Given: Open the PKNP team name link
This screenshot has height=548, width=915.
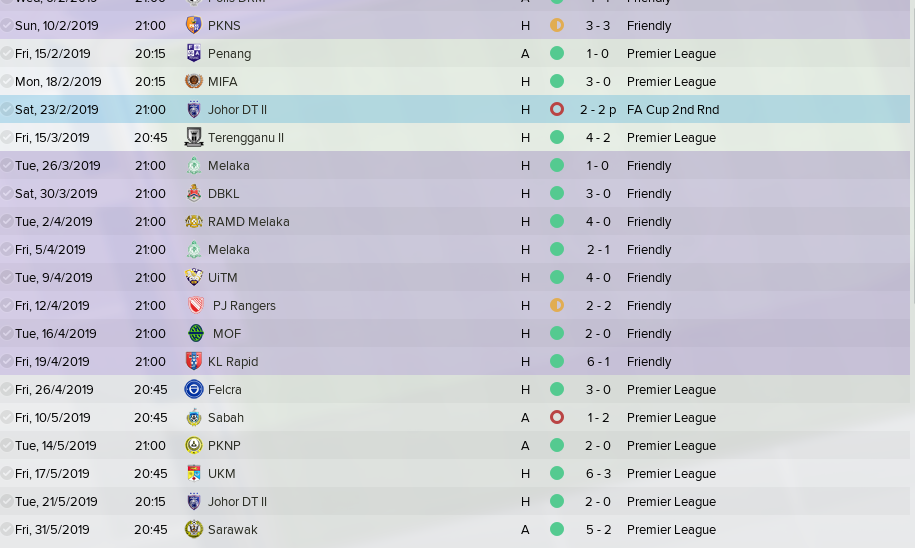Looking at the screenshot, I should 224,446.
